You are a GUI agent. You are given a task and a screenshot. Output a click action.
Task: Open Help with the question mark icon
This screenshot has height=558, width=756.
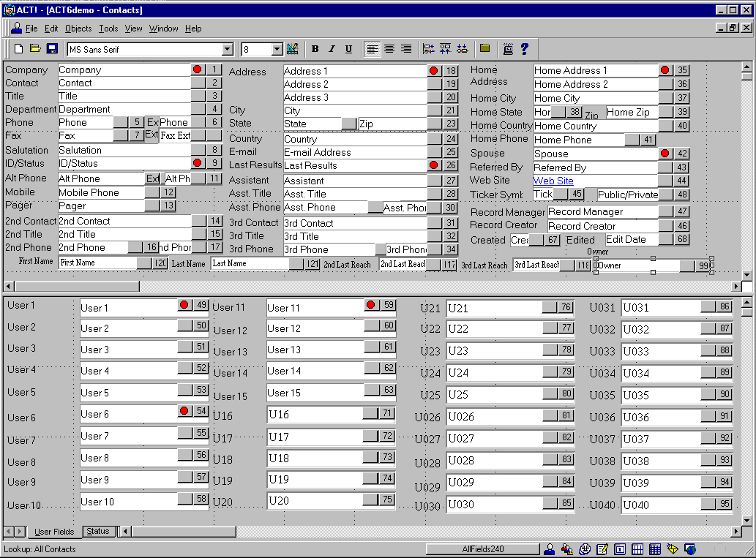pos(524,49)
